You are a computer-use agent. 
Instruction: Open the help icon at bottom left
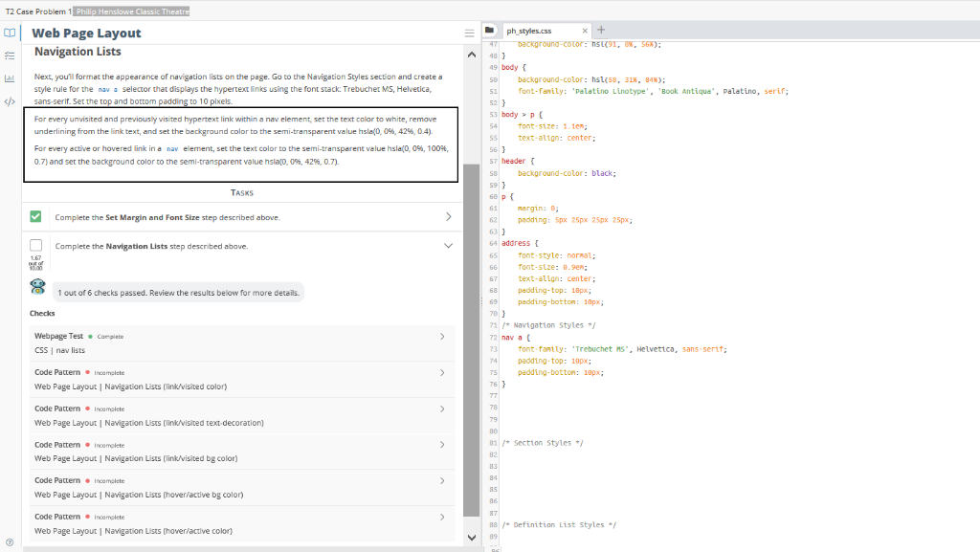[x=10, y=542]
